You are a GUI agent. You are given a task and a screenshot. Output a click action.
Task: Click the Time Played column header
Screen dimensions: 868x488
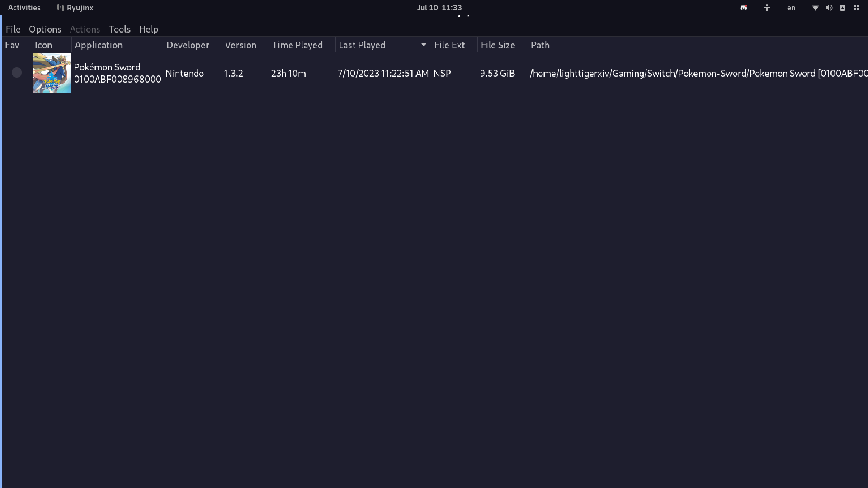point(297,45)
